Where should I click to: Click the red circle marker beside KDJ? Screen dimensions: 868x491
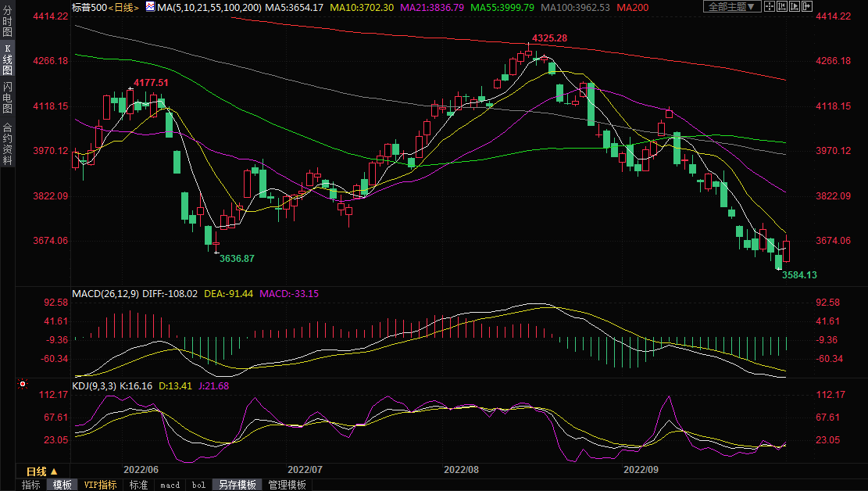(23, 385)
